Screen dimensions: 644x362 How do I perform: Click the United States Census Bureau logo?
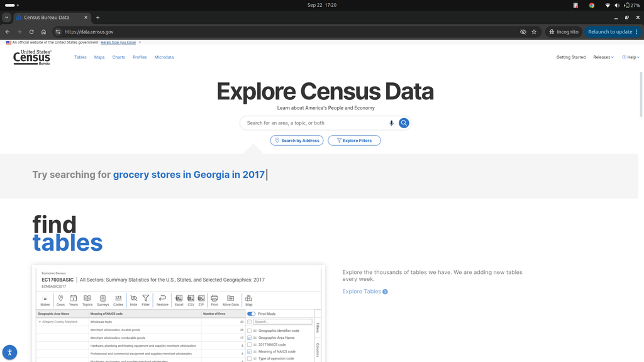[x=32, y=57]
